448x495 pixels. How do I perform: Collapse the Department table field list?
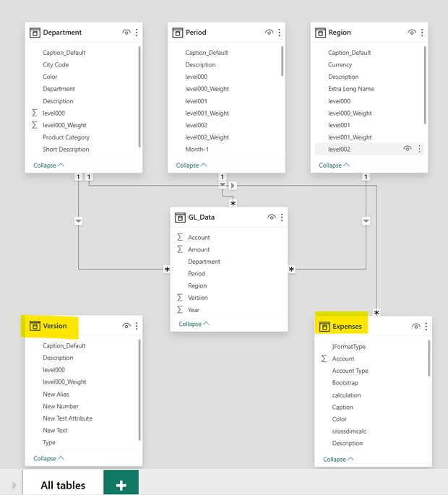pyautogui.click(x=48, y=165)
